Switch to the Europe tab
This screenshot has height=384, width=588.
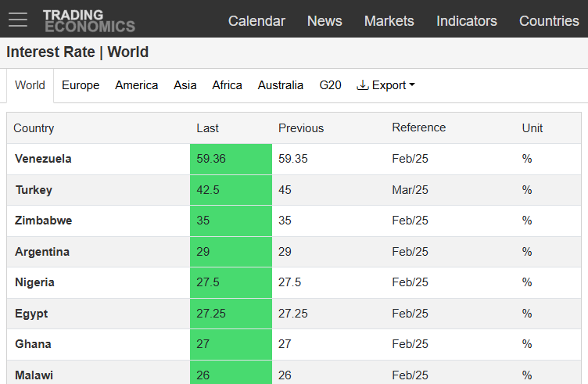81,85
